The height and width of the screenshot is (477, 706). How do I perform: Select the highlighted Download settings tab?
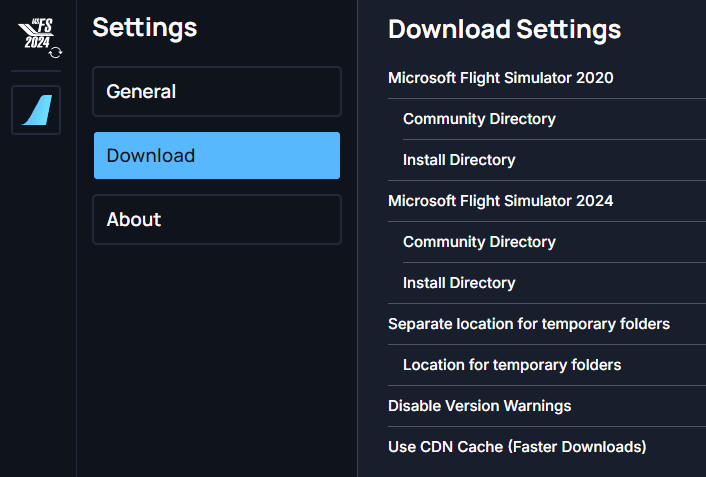tap(217, 156)
